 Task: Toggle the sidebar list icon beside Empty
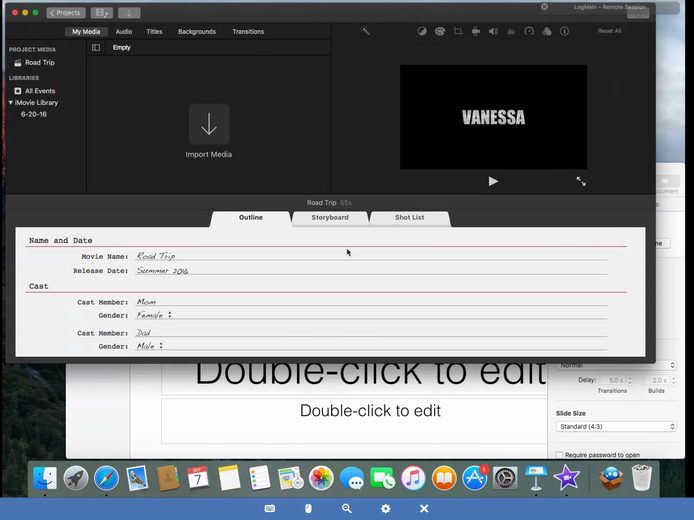pyautogui.click(x=96, y=47)
